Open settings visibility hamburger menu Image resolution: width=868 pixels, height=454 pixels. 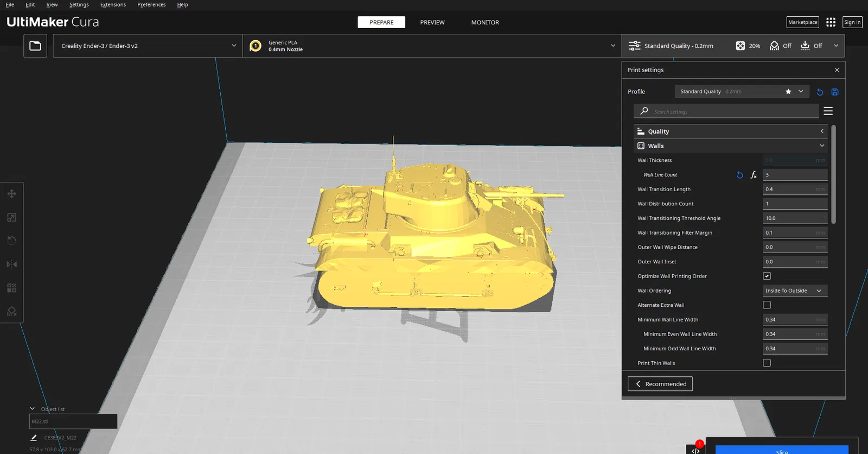(x=828, y=111)
